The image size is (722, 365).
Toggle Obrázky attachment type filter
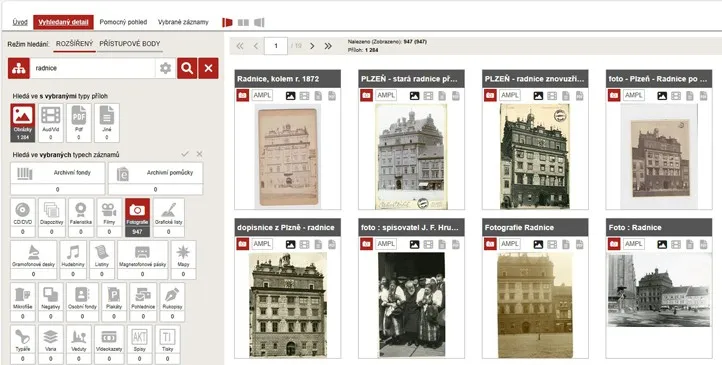pos(23,122)
